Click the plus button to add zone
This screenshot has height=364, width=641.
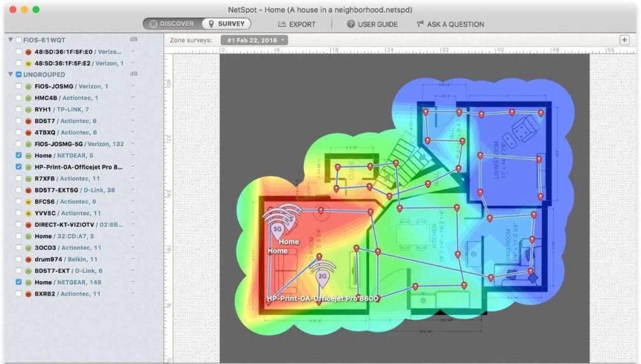point(624,40)
